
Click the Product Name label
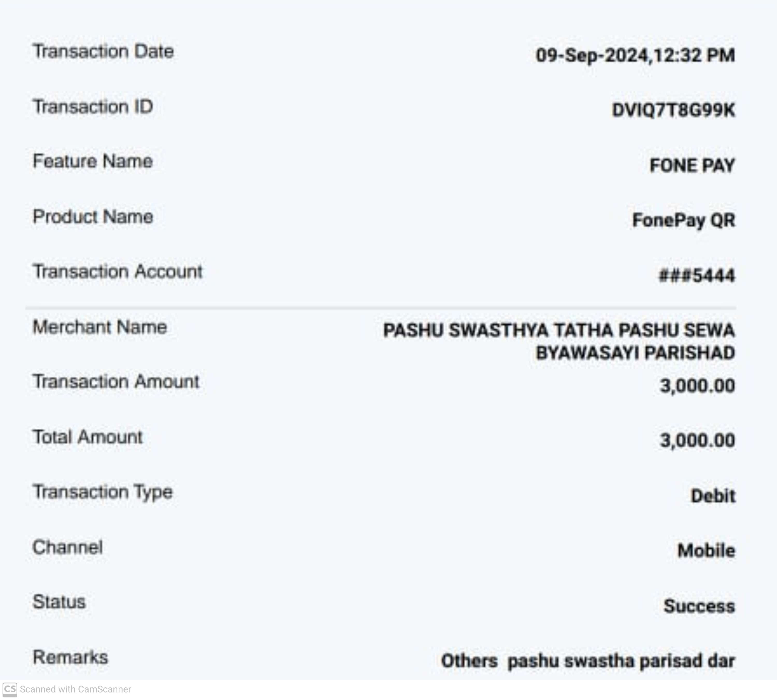click(x=93, y=217)
